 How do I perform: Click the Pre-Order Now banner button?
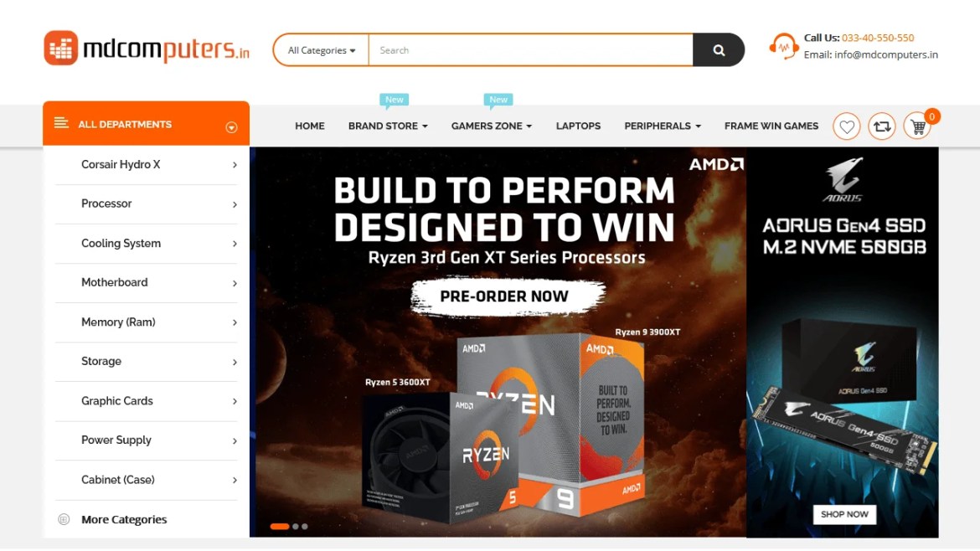(505, 296)
